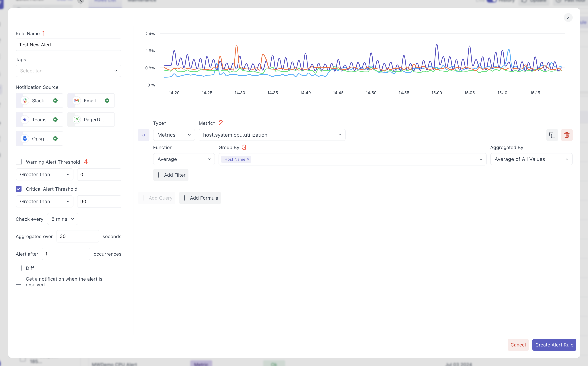This screenshot has width=588, height=366.
Task: Click the Notification Source heading
Action: (37, 87)
